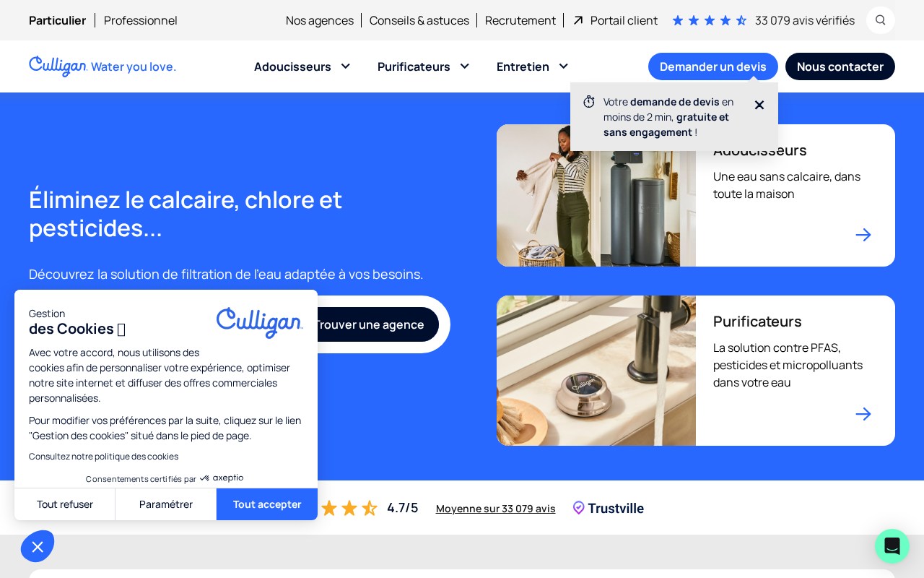This screenshot has height=578, width=924.
Task: Click the verified reviews star rating
Action: [710, 20]
